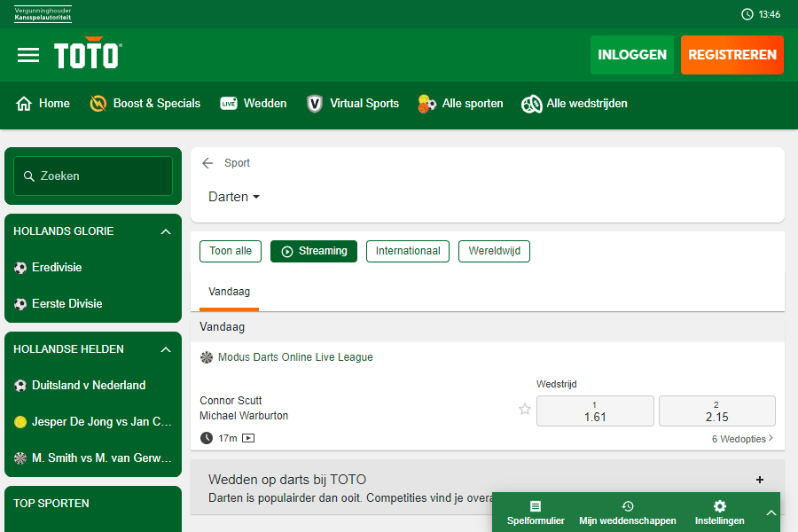Open the Mijn weddenschappen label

tap(628, 520)
